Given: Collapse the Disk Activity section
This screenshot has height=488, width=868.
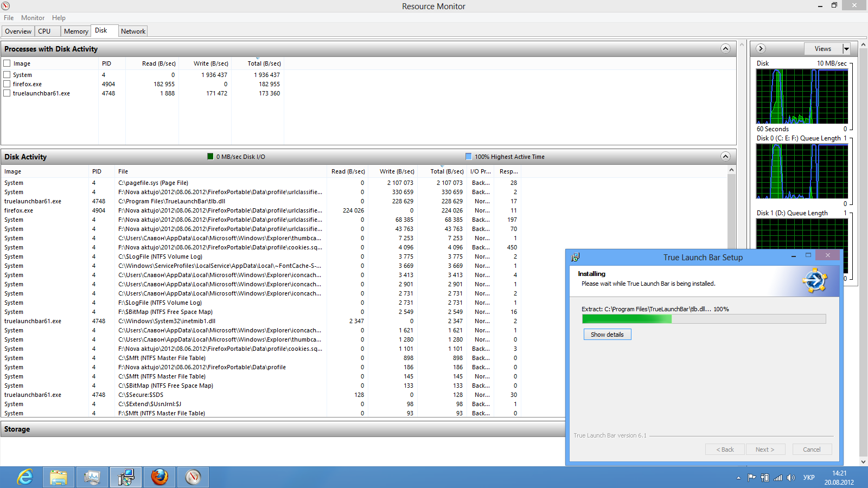Looking at the screenshot, I should [x=725, y=157].
